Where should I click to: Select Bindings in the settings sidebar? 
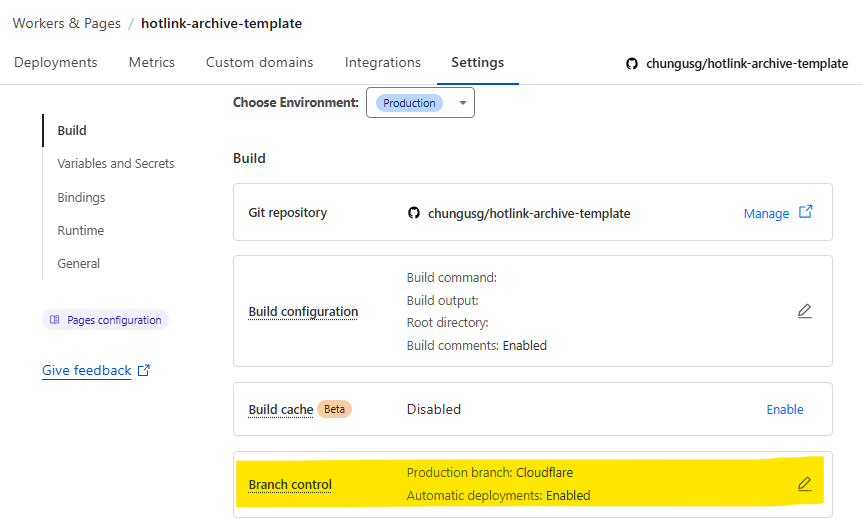81,197
